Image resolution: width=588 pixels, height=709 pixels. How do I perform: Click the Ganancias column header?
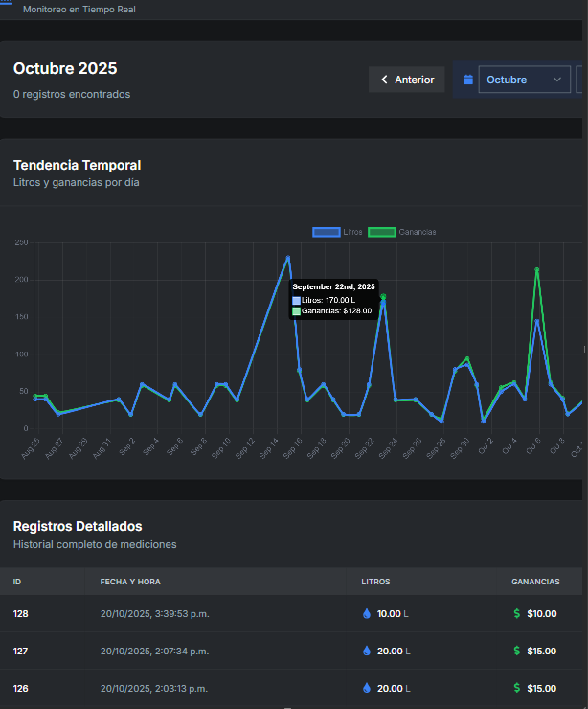point(535,582)
